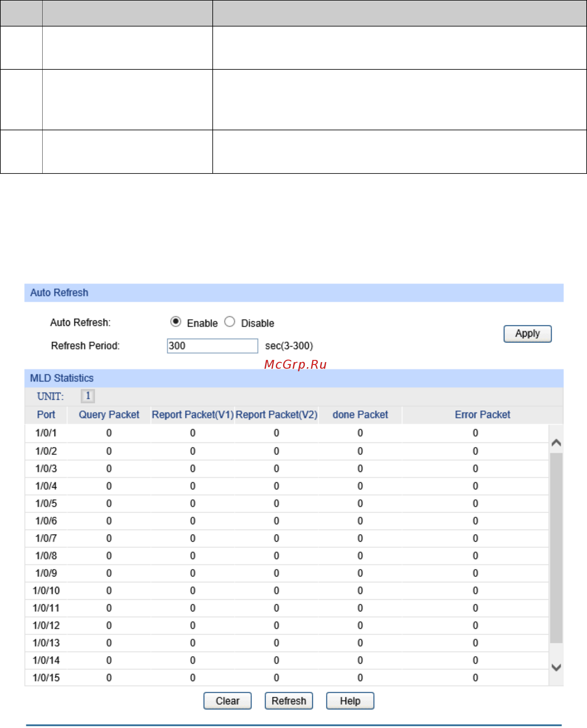Click done Packet value for port 1/0/8
This screenshot has width=587, height=728.
coord(360,556)
